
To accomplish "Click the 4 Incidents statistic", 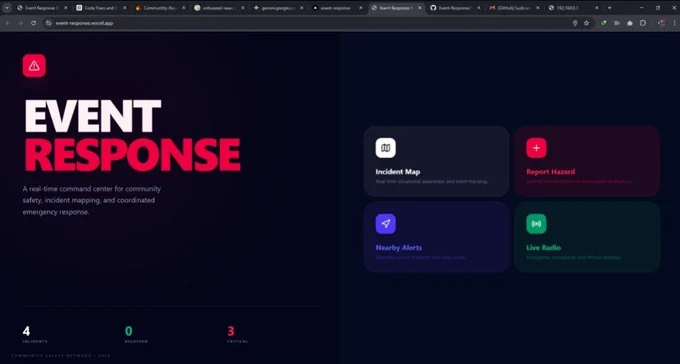I will (x=35, y=334).
